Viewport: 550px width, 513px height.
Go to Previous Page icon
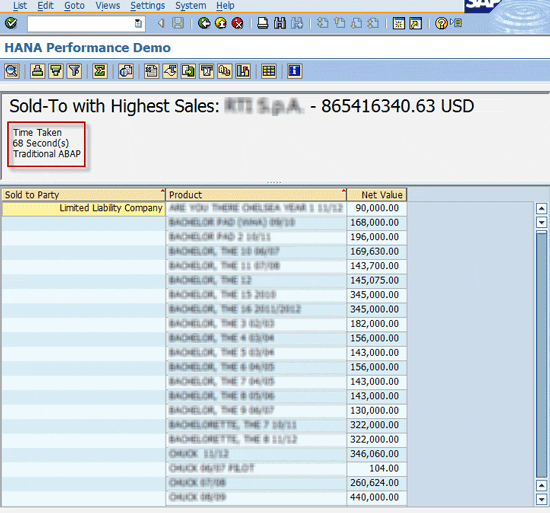coord(340,23)
